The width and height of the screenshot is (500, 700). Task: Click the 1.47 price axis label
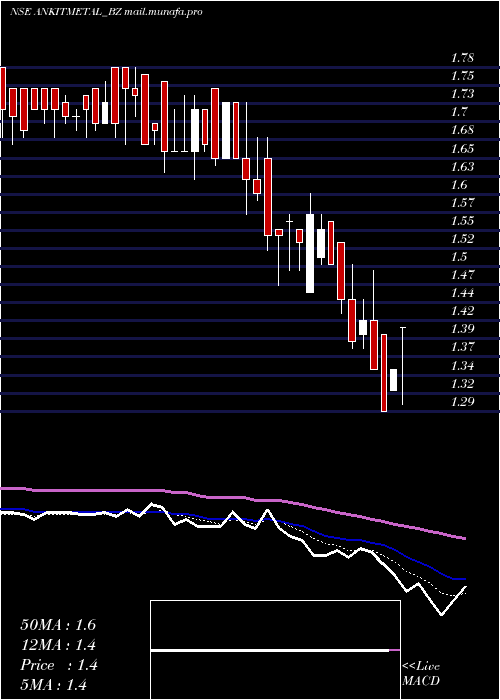(x=462, y=275)
